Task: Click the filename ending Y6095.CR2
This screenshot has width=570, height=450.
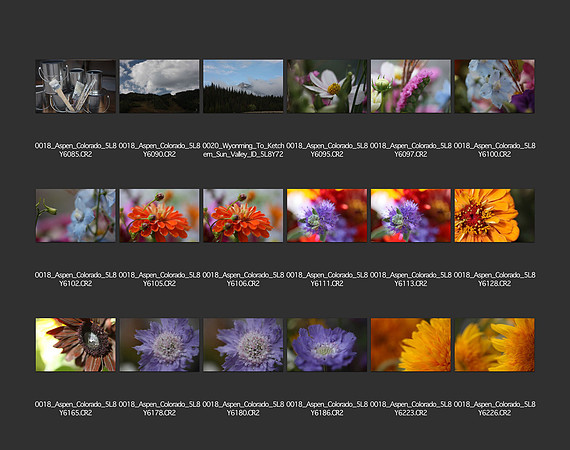Action: 327,150
